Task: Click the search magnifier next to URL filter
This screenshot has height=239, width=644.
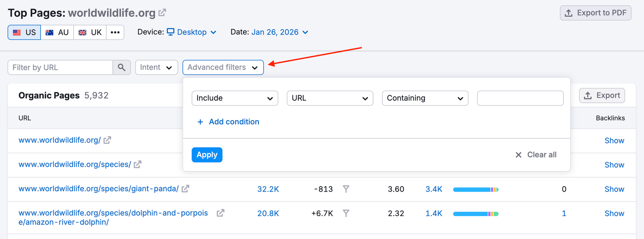Action: [x=122, y=67]
